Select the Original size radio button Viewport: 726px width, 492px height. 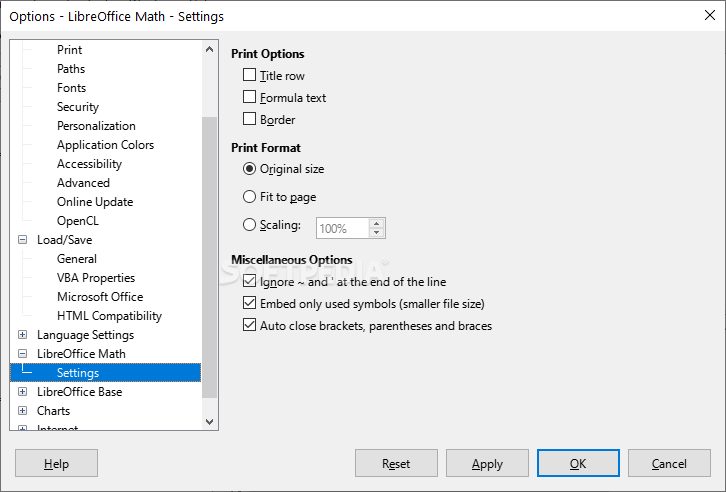click(x=249, y=169)
